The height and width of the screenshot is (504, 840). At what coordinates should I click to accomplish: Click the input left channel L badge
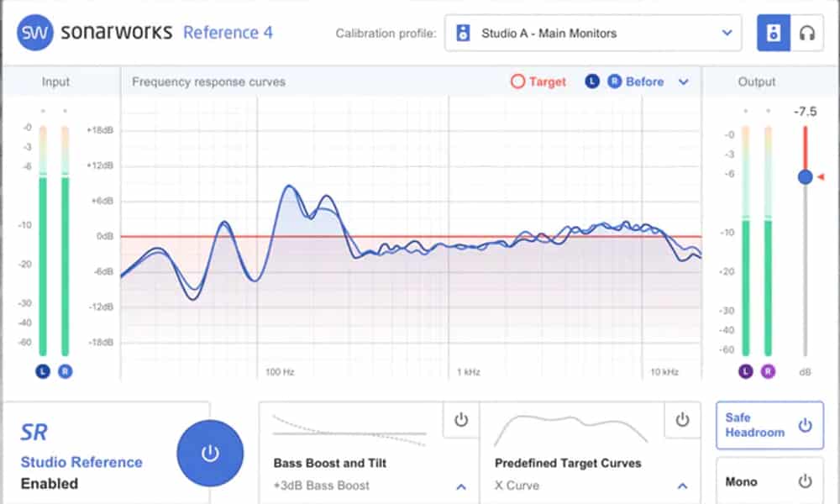(x=43, y=371)
